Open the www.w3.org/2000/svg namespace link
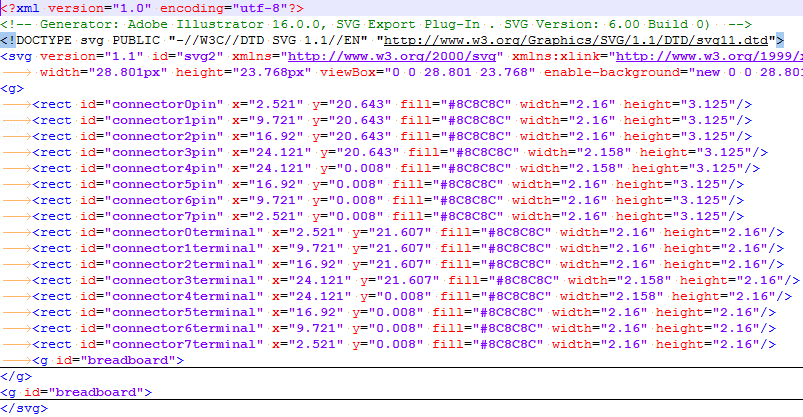The height and width of the screenshot is (417, 803). [x=392, y=56]
